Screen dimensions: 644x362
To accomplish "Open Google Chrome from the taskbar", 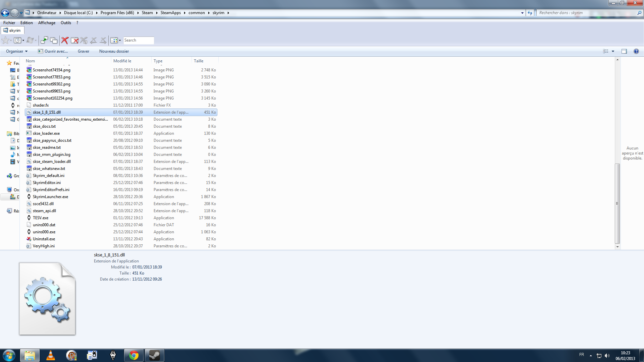I will coord(134,355).
